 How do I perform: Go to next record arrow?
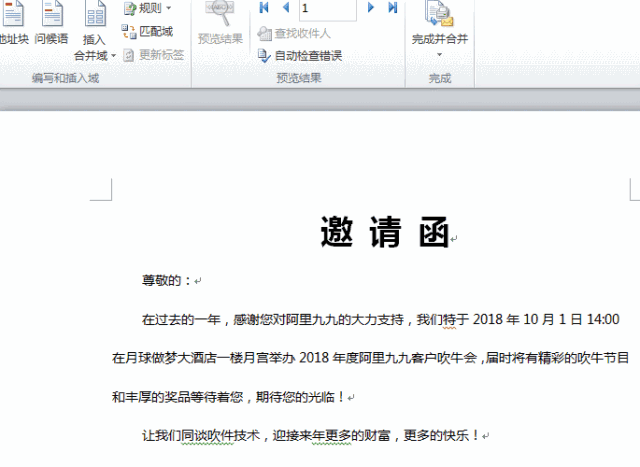click(371, 7)
